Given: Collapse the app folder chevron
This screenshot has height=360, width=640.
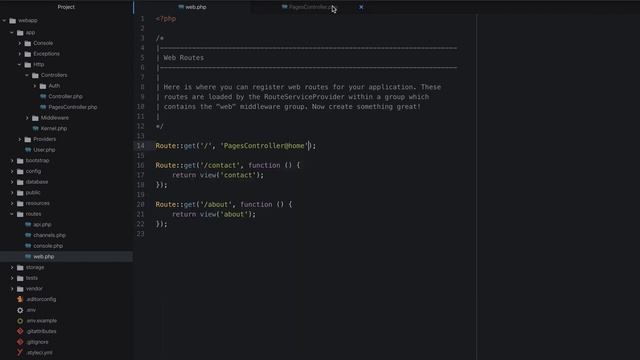Looking at the screenshot, I should [12, 32].
